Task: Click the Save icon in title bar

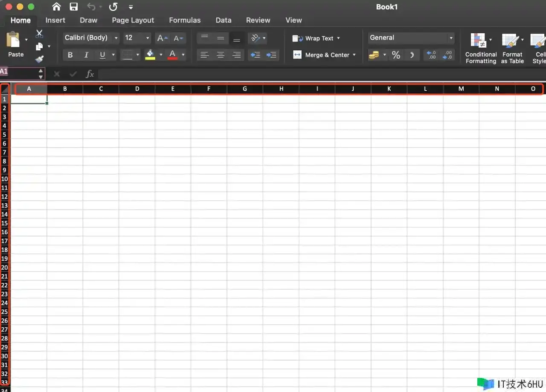Action: click(74, 7)
